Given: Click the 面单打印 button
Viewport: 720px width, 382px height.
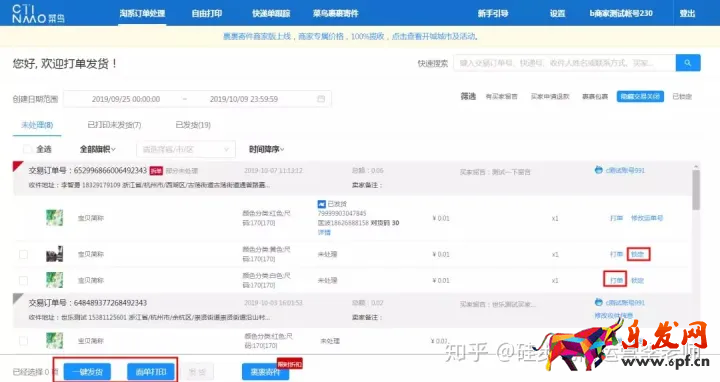Looking at the screenshot, I should (151, 372).
